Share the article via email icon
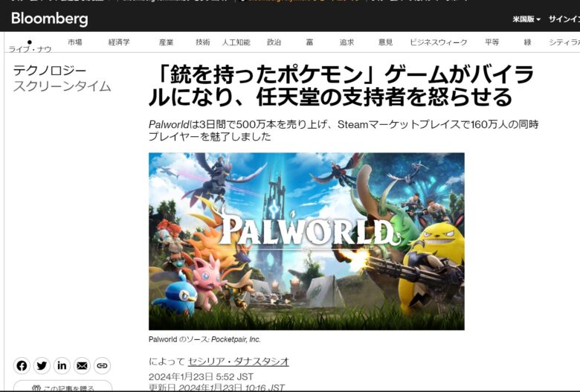580x392 pixels. (82, 366)
